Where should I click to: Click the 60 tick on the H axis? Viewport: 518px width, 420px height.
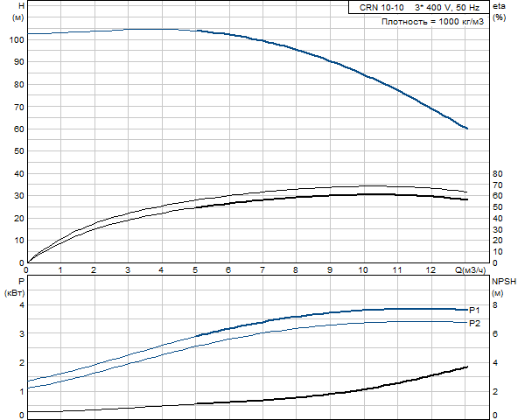point(19,129)
